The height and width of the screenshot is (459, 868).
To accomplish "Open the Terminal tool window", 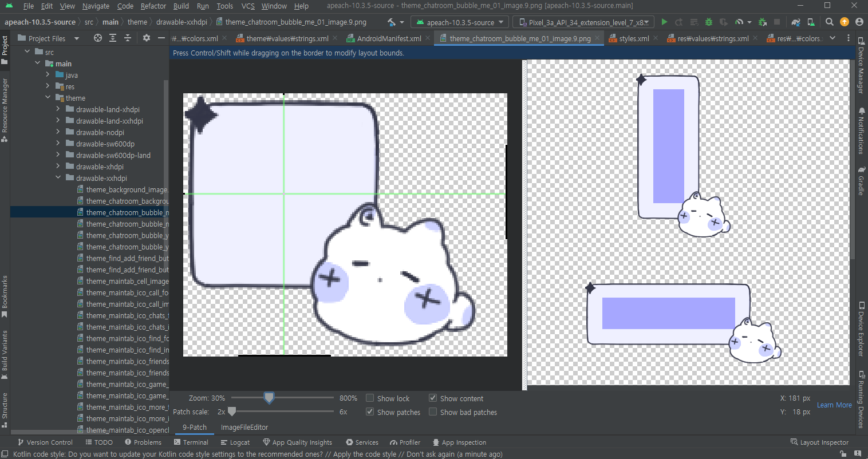I will tap(190, 442).
